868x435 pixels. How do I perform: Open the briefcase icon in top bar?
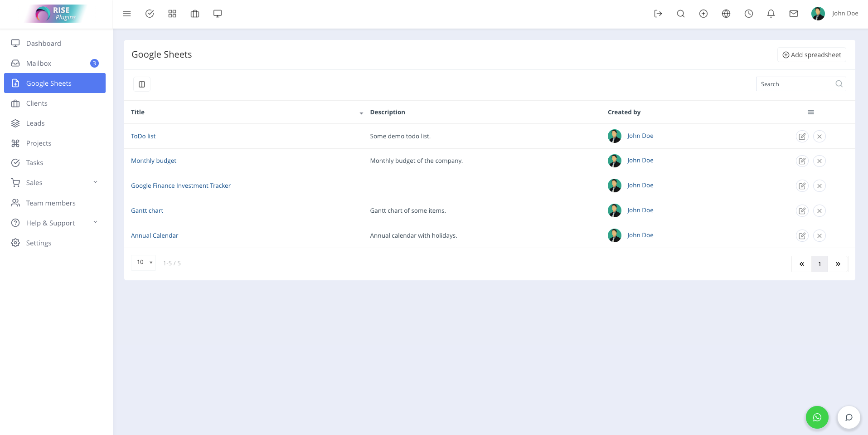tap(195, 14)
